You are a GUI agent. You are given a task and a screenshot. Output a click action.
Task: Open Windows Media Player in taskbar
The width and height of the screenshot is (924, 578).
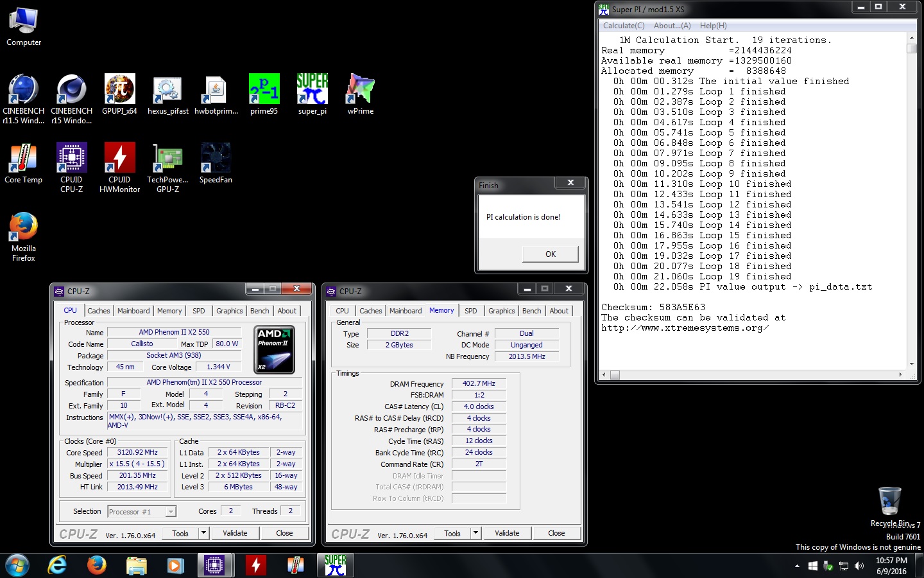[x=175, y=565]
